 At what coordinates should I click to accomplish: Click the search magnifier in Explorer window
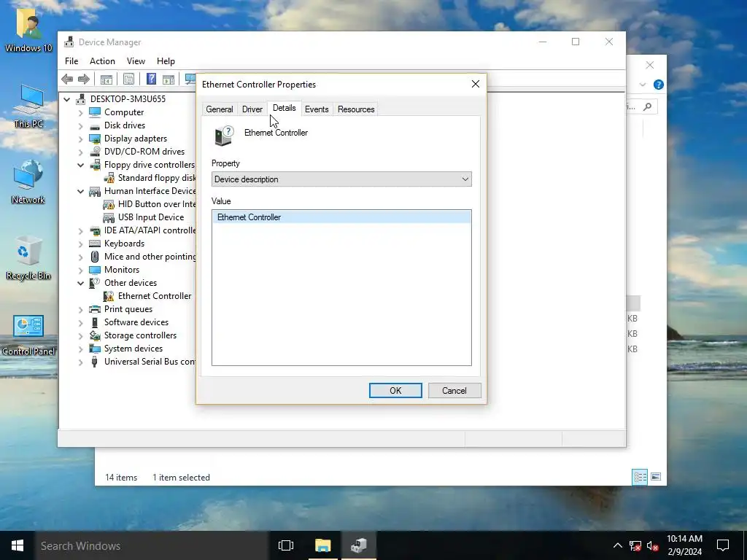click(x=648, y=106)
